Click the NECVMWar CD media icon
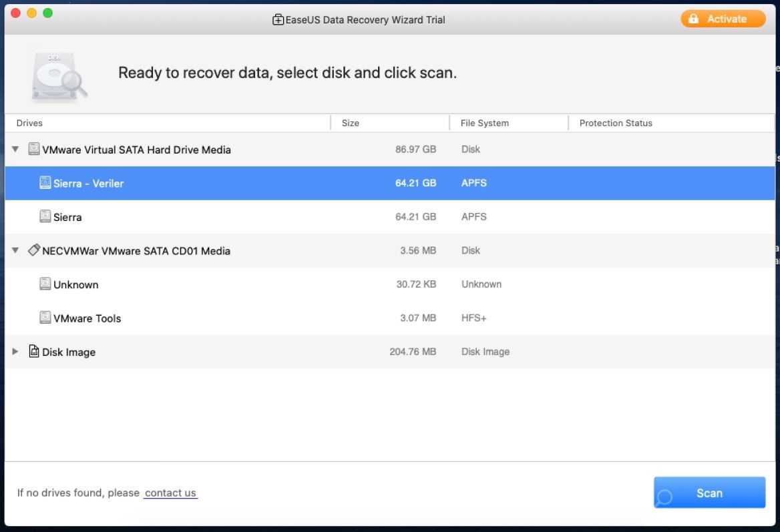The height and width of the screenshot is (532, 780). pos(34,250)
